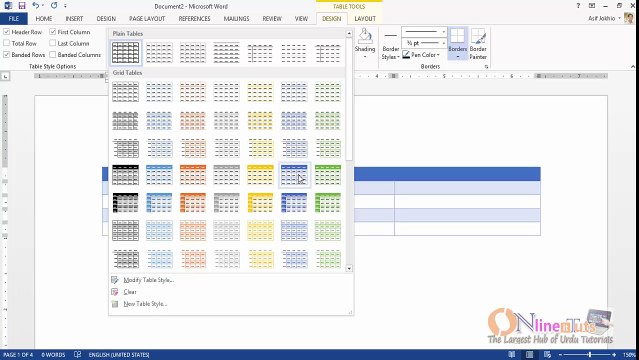Expand the Pen Color dropdown arrow

(438, 55)
